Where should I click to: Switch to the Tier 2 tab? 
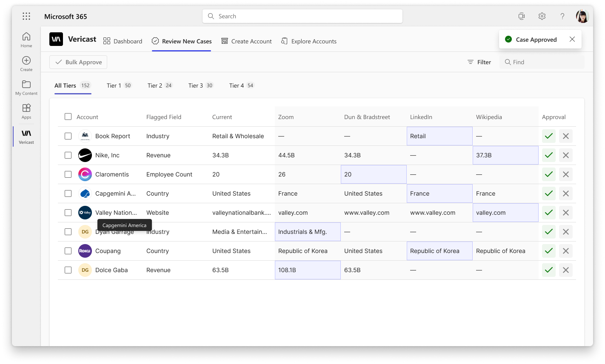160,85
